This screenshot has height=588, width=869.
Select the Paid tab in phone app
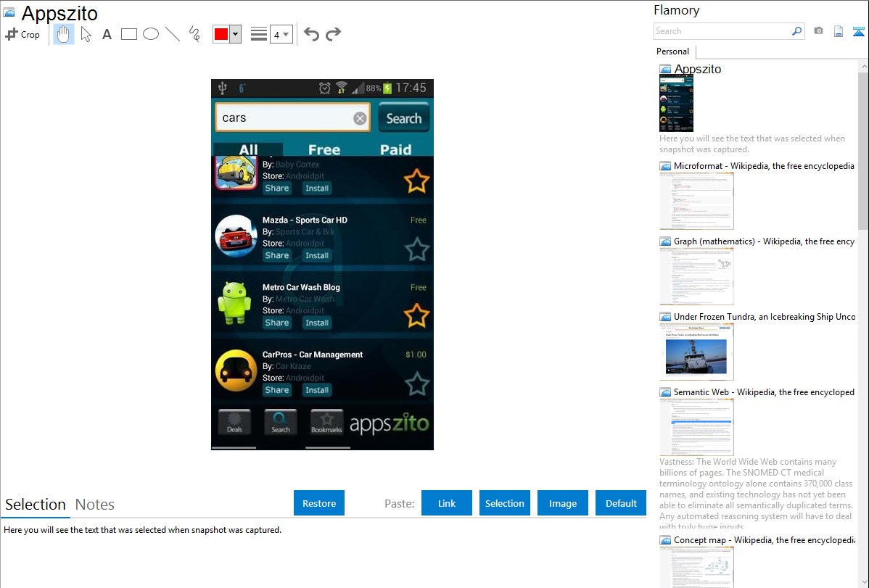click(x=396, y=149)
